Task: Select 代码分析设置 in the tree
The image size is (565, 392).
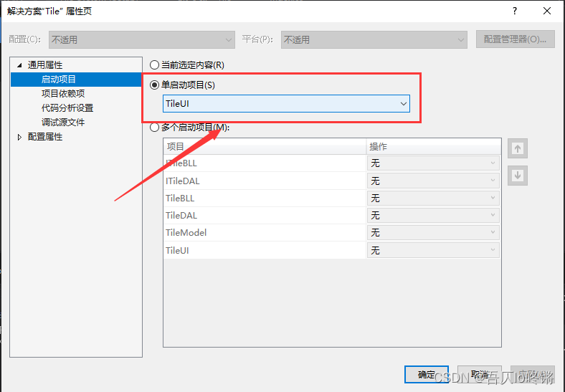Action: tap(67, 108)
